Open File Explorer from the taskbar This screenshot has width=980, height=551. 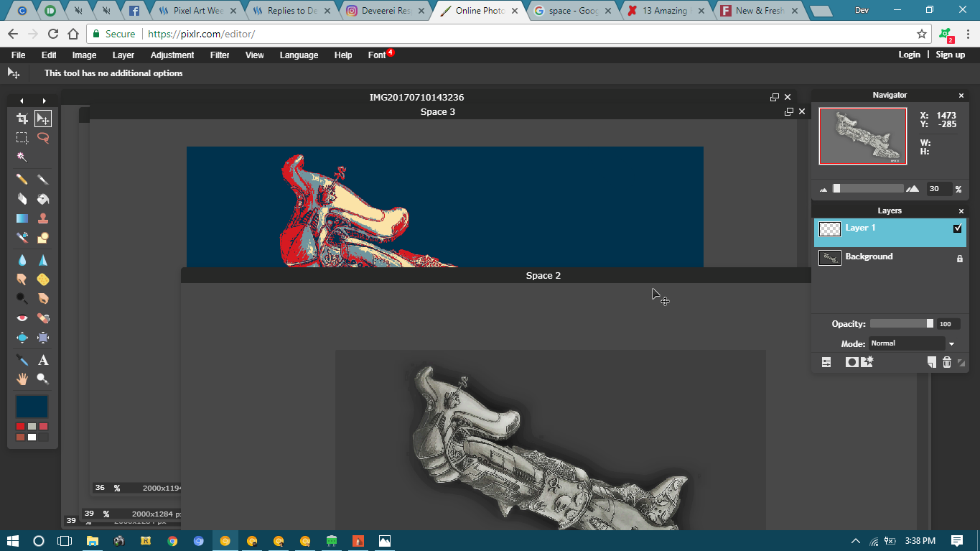pyautogui.click(x=92, y=540)
